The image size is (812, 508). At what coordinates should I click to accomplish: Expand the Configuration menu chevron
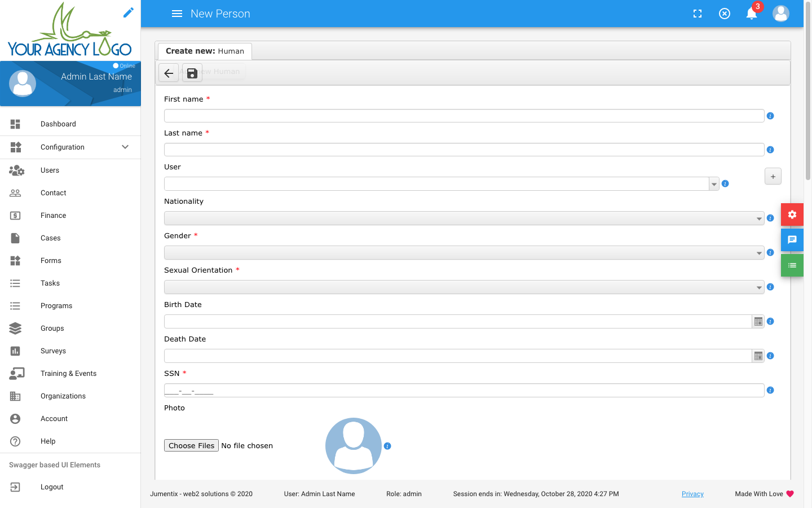(x=125, y=147)
